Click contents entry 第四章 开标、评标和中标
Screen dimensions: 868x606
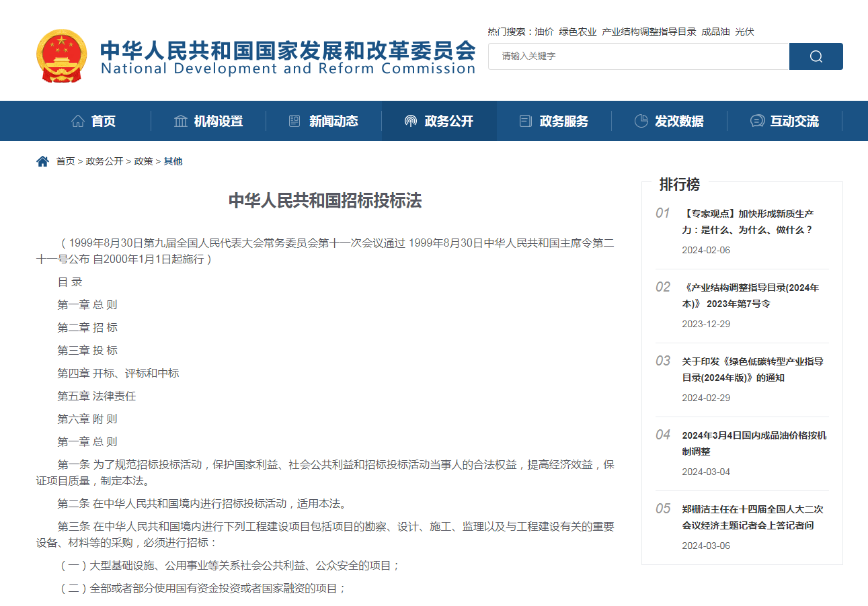point(118,374)
